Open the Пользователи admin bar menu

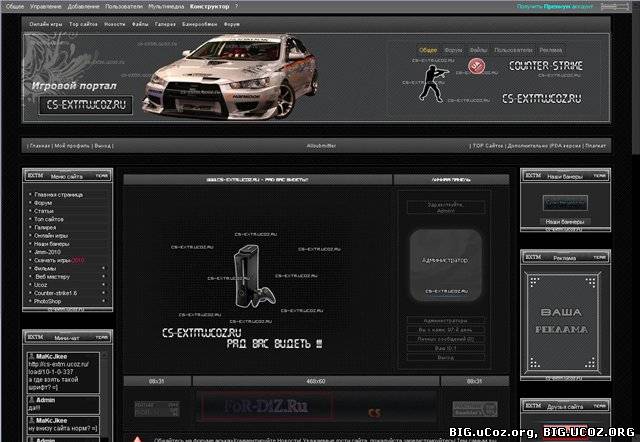[x=124, y=7]
